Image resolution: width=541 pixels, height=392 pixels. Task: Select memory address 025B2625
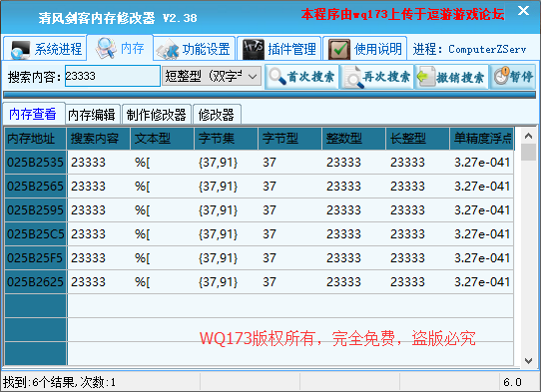36,282
